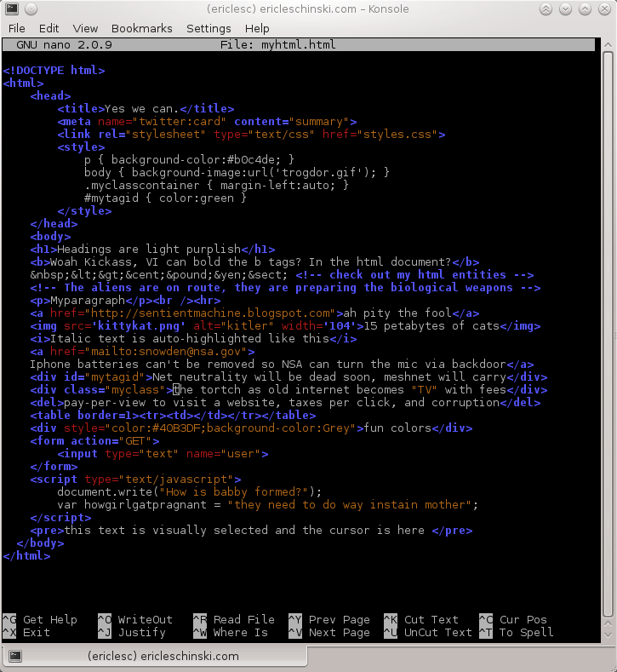
Task: Click the pre 'visually selected' line
Action: [251, 531]
